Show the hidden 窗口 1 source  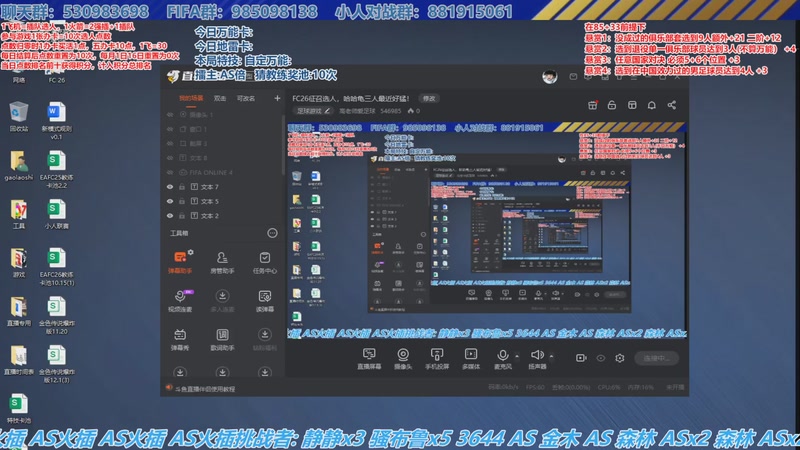click(170, 129)
